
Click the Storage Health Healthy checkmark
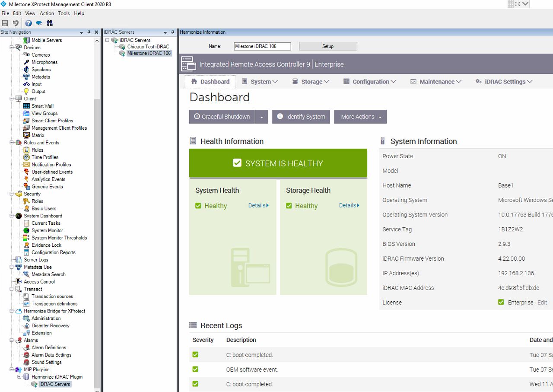(x=289, y=206)
